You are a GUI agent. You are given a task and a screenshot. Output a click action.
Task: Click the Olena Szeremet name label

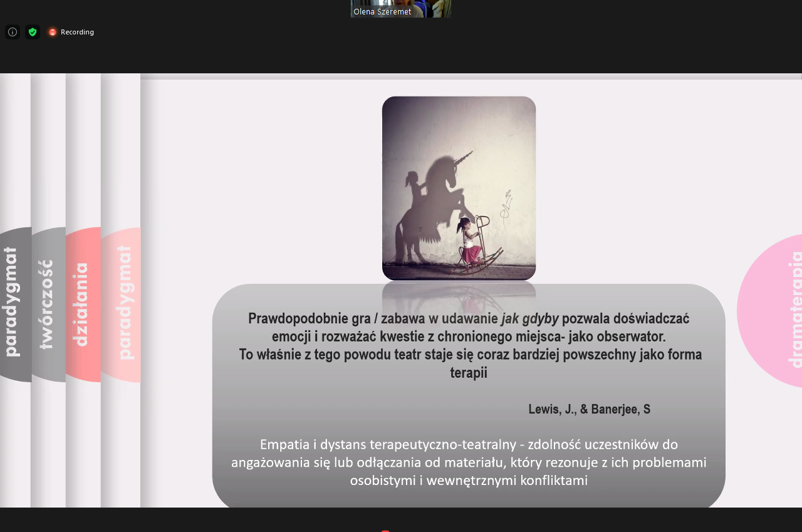coord(382,12)
